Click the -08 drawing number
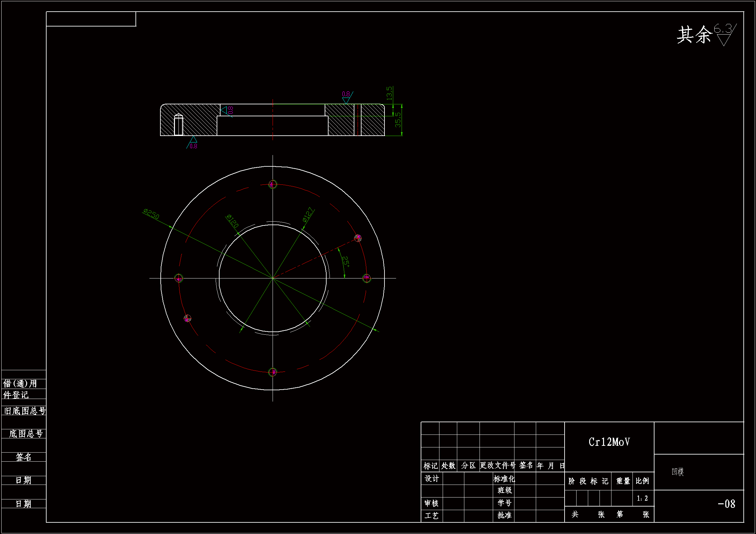The width and height of the screenshot is (756, 534). [x=726, y=504]
